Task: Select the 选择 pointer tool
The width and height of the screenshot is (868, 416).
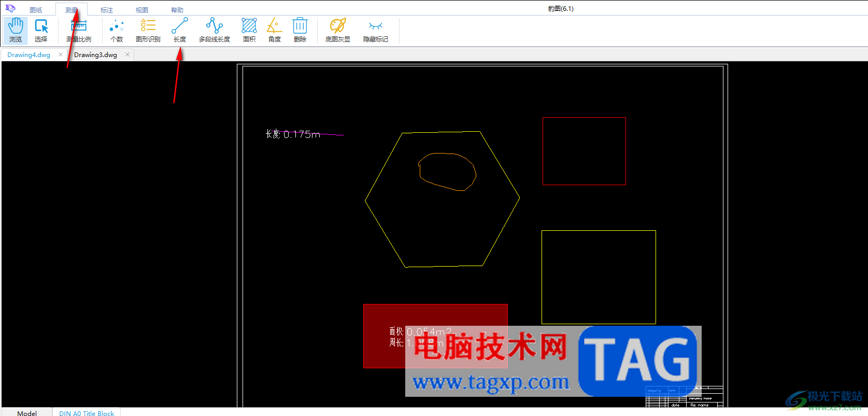Action: tap(41, 30)
